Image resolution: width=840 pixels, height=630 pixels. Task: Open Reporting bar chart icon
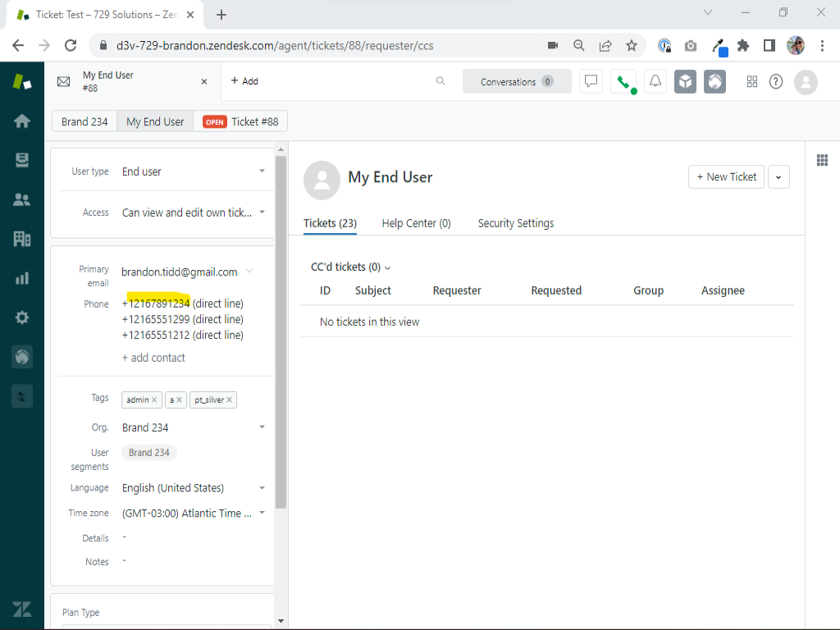tap(22, 278)
